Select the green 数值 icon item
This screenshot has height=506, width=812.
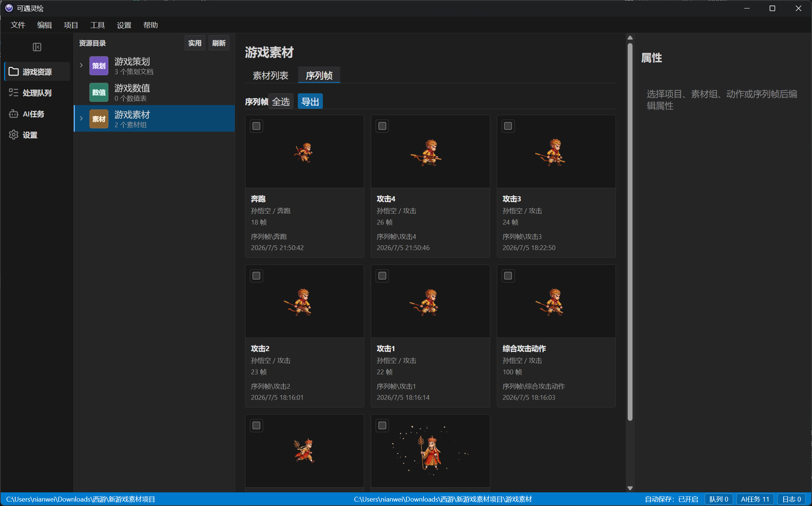99,92
